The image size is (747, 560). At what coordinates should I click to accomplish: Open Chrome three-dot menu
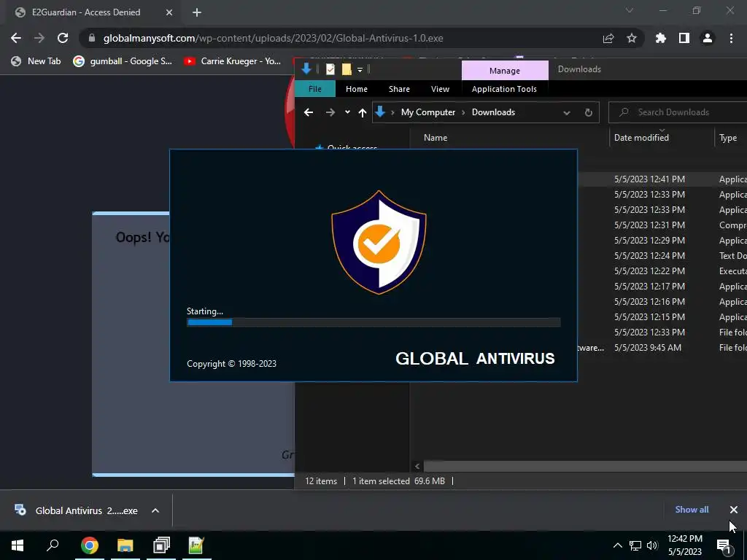[x=731, y=38]
